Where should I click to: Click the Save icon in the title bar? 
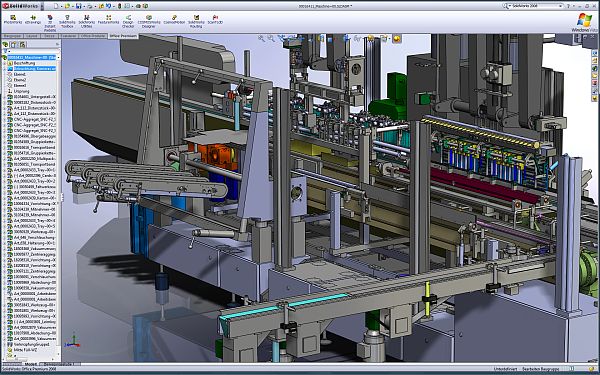[x=78, y=6]
